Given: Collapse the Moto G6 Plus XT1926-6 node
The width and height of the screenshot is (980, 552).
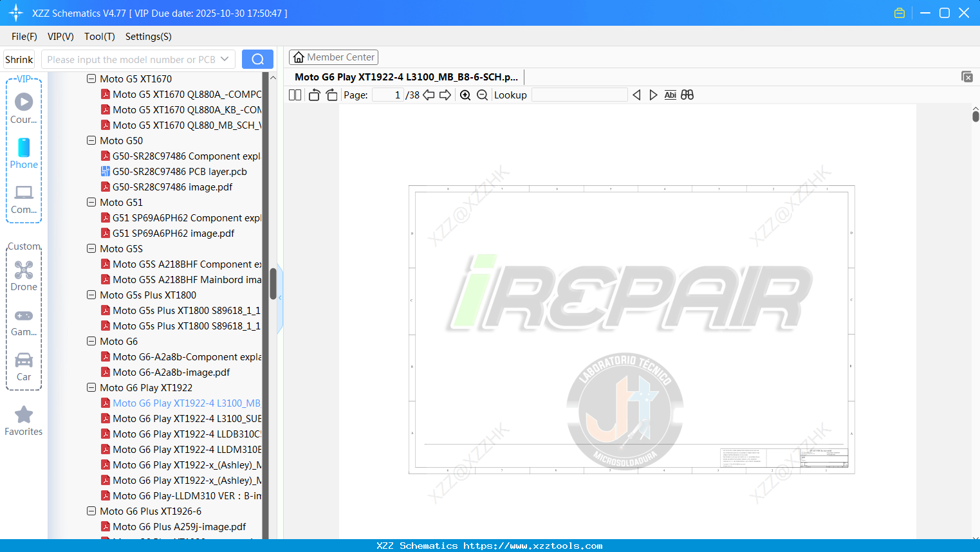Looking at the screenshot, I should 91,511.
